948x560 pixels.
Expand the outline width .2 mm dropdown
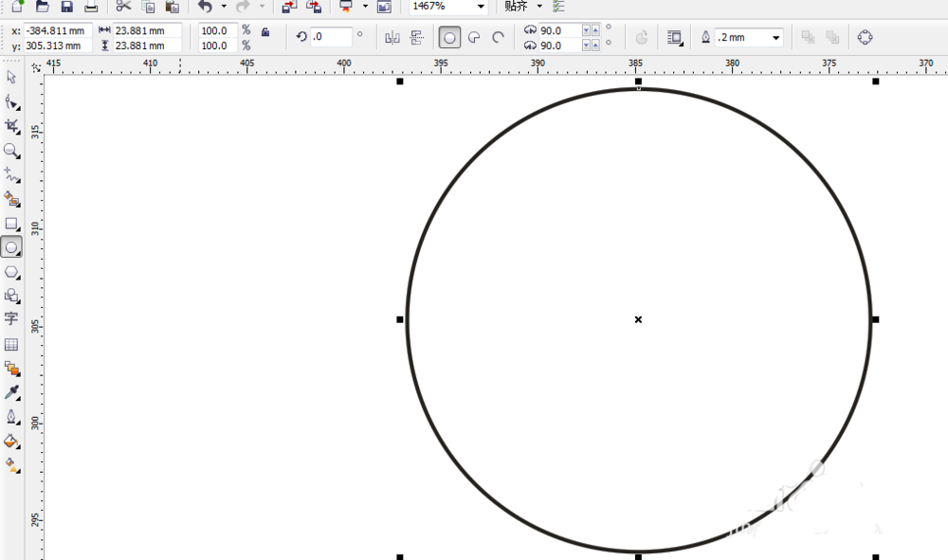tap(775, 38)
